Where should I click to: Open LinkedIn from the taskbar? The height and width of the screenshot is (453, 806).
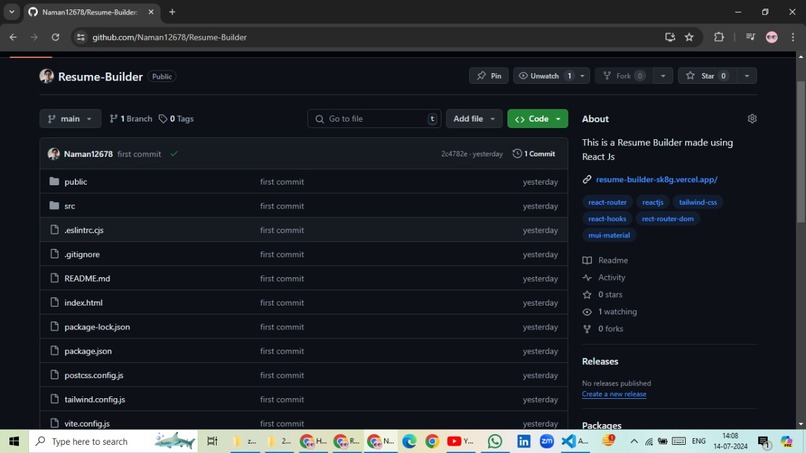[x=523, y=441]
